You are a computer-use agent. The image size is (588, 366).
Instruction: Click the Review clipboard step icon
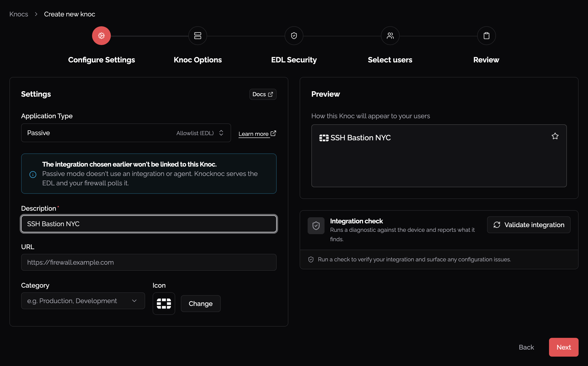(486, 36)
